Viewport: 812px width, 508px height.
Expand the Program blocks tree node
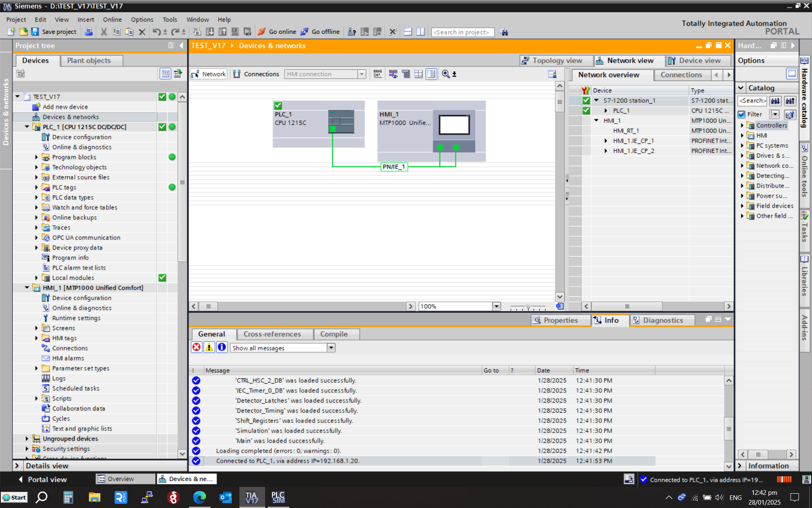[x=36, y=157]
